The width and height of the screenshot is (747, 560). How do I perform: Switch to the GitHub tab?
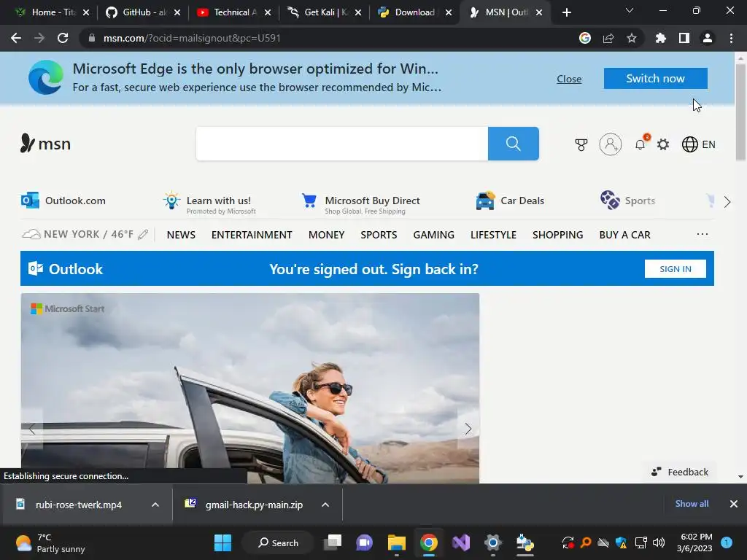(x=144, y=12)
